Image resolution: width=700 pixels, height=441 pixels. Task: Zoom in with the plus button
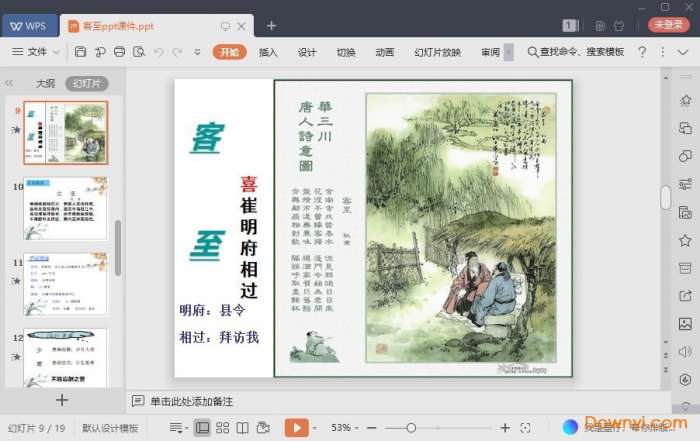coord(505,428)
